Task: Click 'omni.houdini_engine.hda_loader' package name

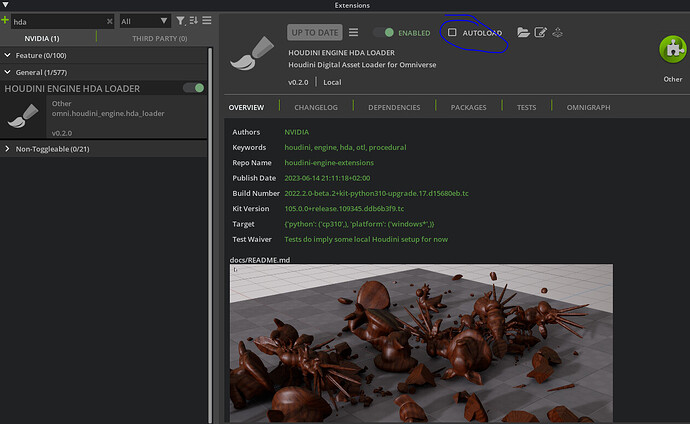Action: [108, 113]
